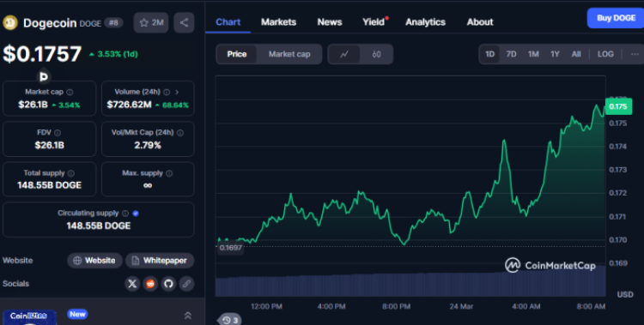Click the 3.53% (1d) change indicator
This screenshot has width=644, height=325.
(x=113, y=54)
